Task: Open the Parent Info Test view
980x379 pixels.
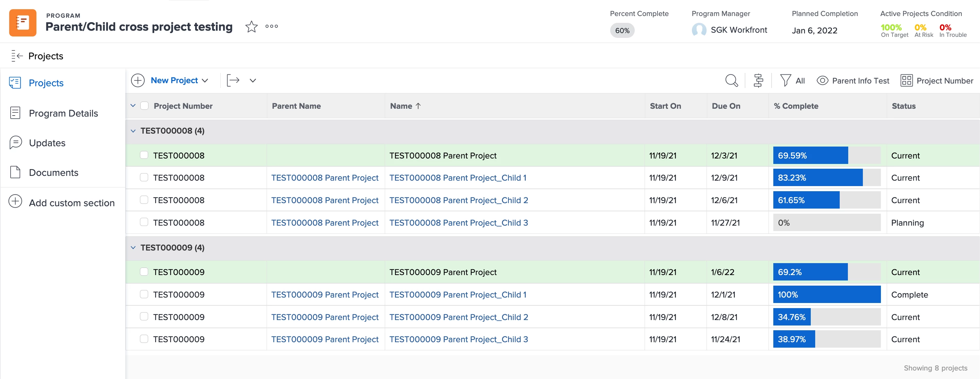Action: point(853,81)
